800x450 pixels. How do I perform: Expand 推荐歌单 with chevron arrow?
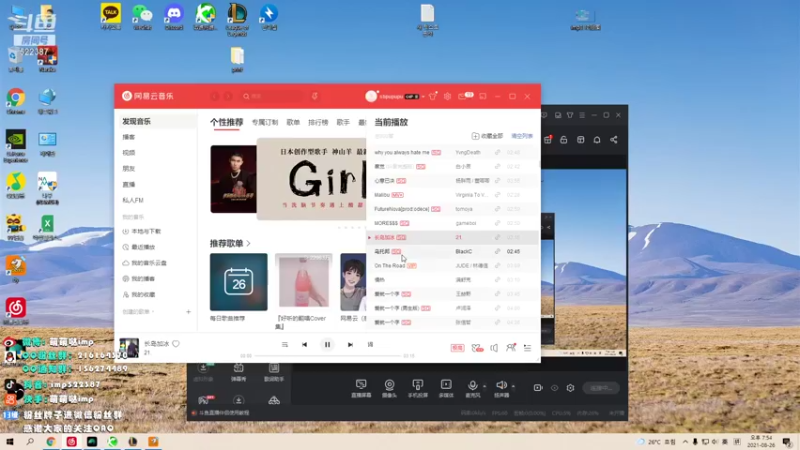click(248, 243)
